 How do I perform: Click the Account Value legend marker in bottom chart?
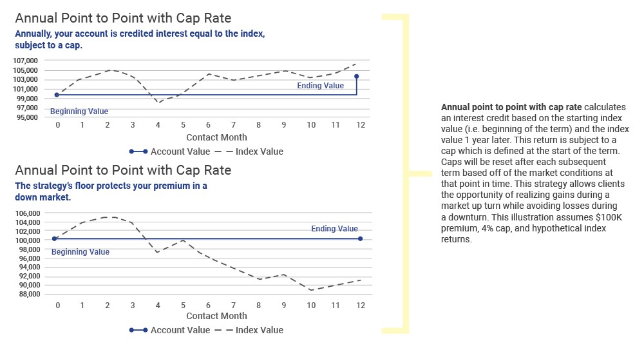click(x=138, y=330)
